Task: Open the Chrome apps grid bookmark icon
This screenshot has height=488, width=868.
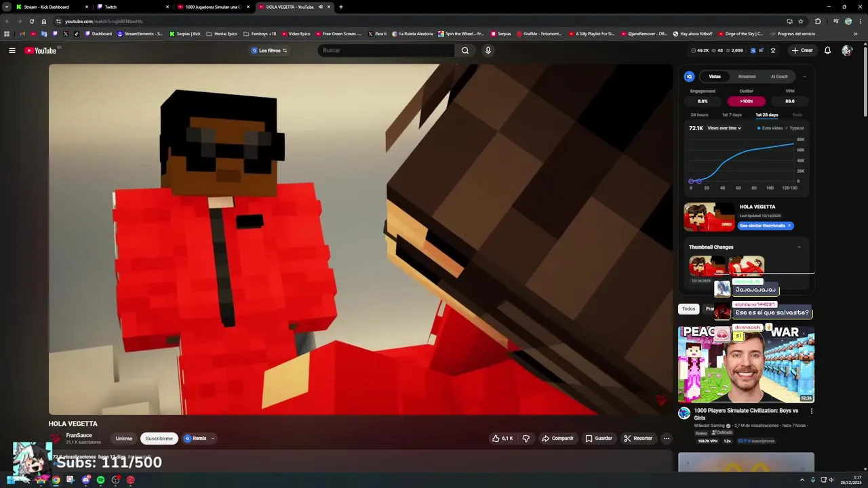Action: 7,33
